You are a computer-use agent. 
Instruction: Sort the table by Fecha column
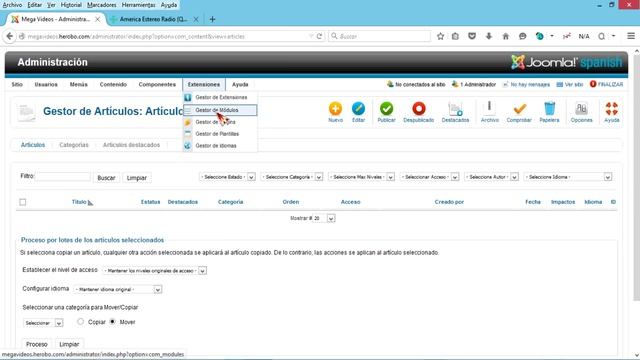coord(533,202)
